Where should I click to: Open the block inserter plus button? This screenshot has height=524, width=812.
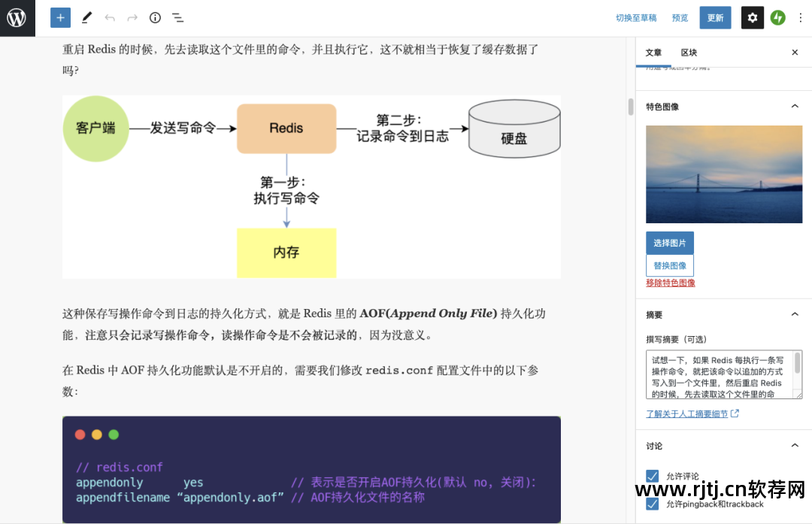[x=60, y=18]
